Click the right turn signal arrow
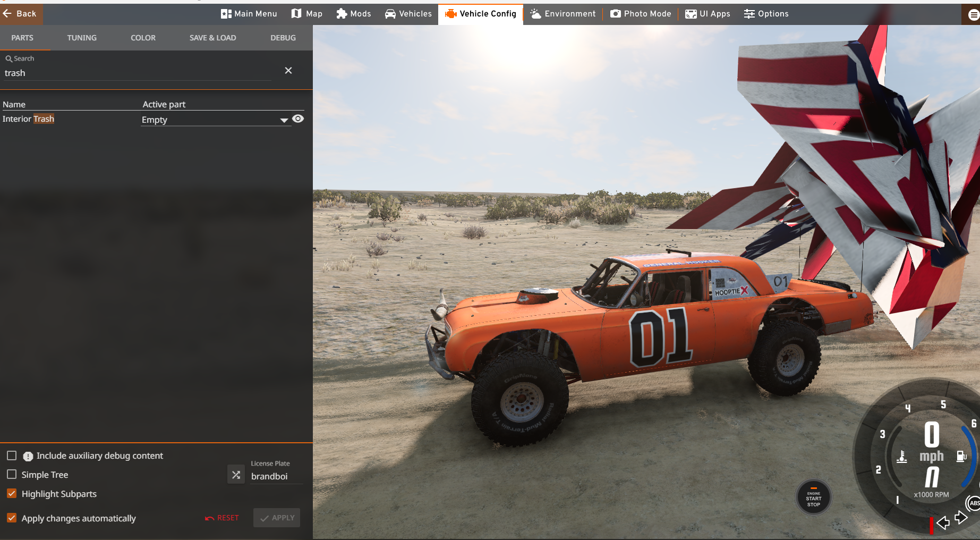 point(961,517)
